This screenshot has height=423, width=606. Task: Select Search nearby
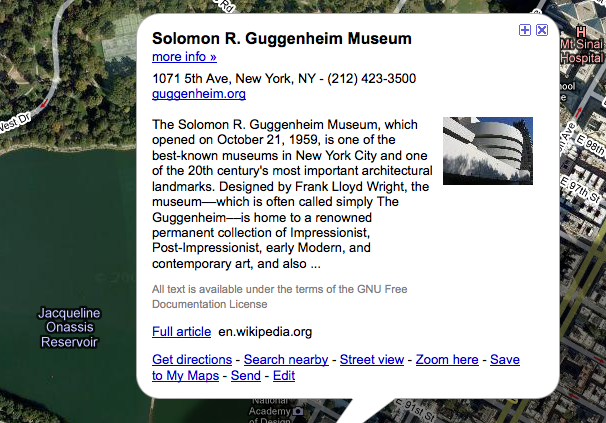[x=286, y=360]
